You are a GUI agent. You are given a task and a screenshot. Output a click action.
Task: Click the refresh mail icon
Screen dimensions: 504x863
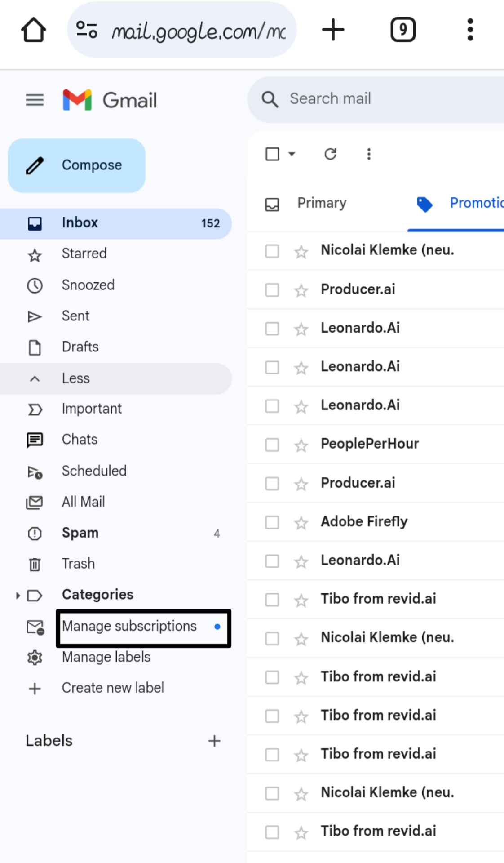pyautogui.click(x=330, y=154)
